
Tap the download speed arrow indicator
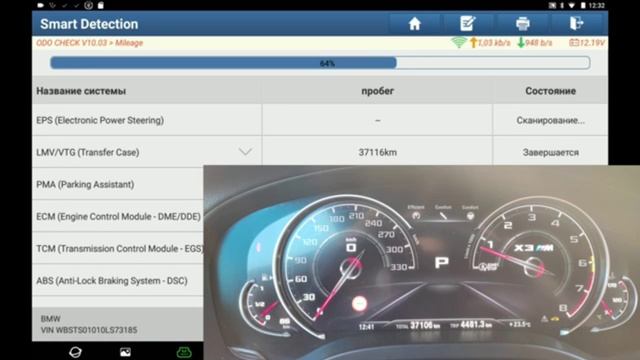tap(521, 42)
